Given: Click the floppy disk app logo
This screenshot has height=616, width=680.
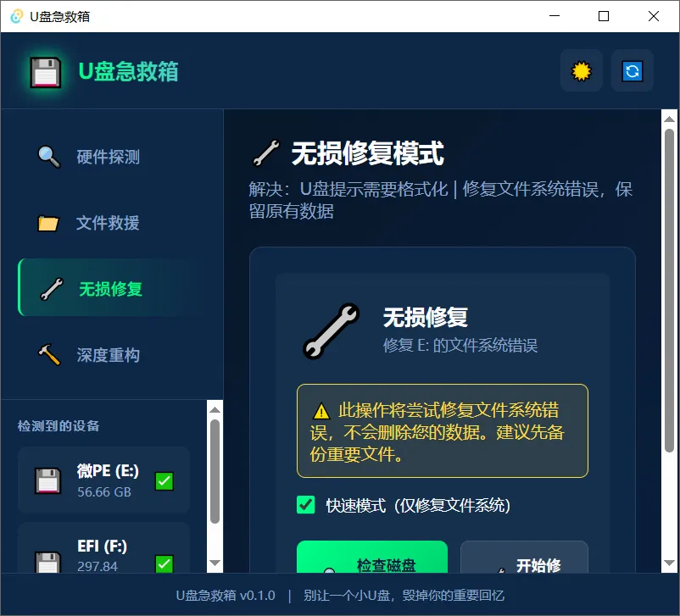Looking at the screenshot, I should tap(45, 71).
